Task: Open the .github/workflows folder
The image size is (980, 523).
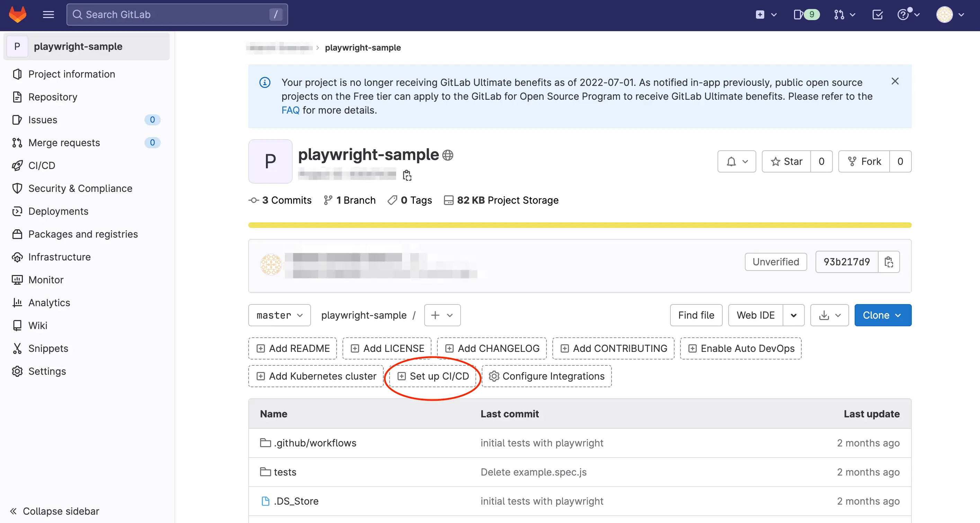Action: coord(315,443)
